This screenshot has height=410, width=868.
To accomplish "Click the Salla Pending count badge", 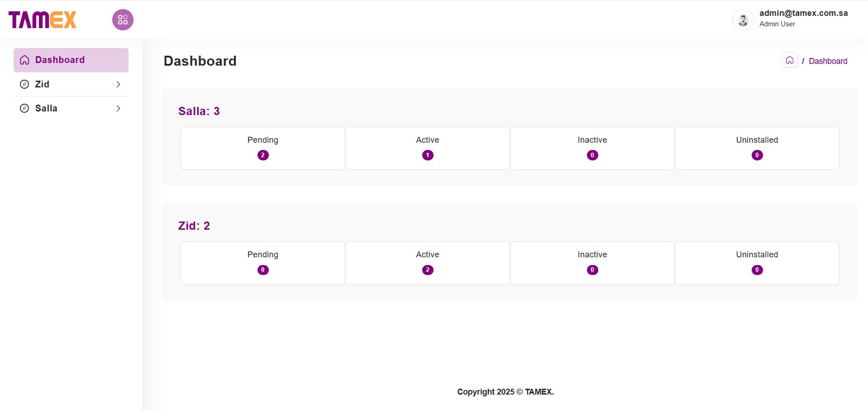I will 263,155.
